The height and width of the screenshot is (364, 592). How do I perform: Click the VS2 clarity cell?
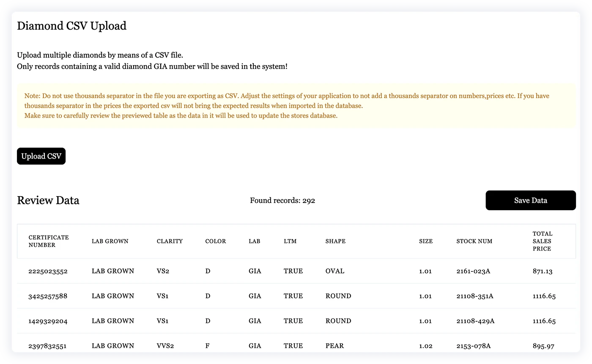163,271
